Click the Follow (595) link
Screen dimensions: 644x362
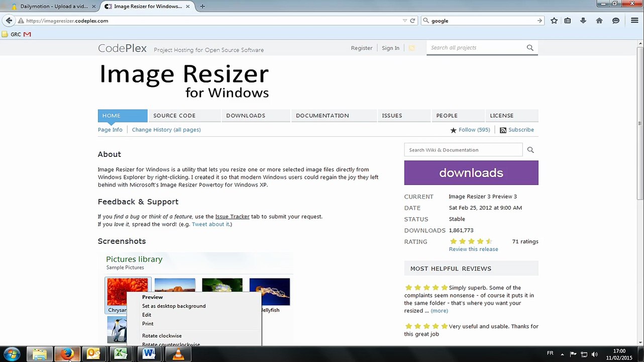(x=474, y=130)
